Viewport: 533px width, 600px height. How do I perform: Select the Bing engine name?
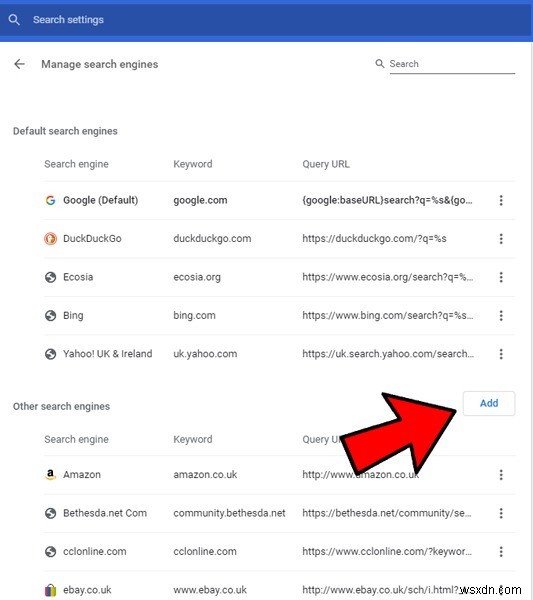[x=73, y=316]
